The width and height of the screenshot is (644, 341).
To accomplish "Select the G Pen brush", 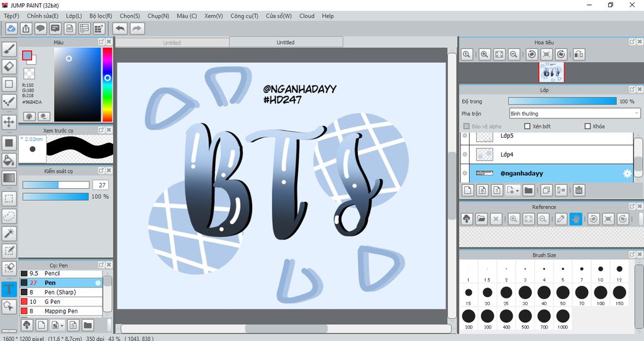I will coord(61,301).
